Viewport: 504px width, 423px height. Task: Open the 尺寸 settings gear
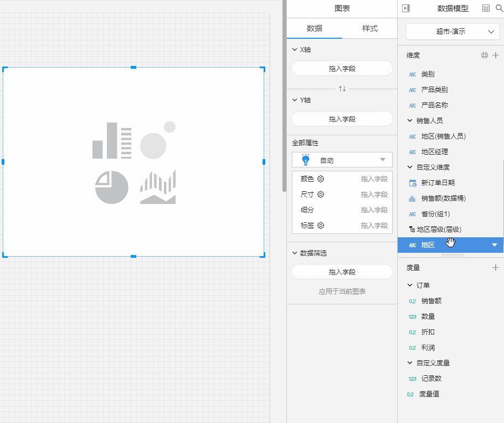click(321, 195)
